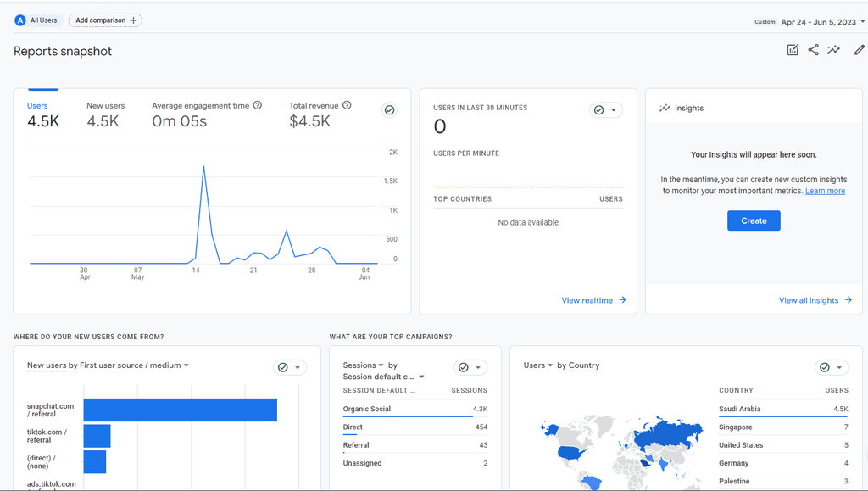Viewport: 868px width, 491px height.
Task: Click arrow icon beside View all insights
Action: (x=848, y=300)
